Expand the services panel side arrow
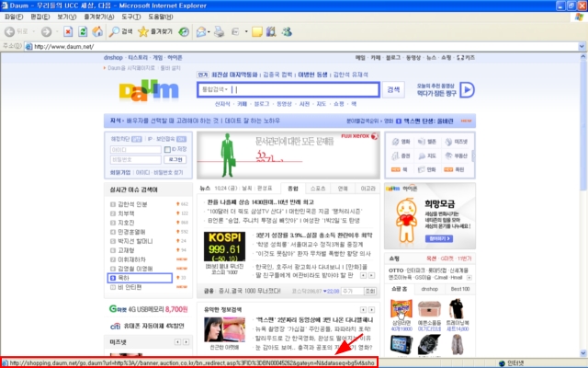The width and height of the screenshot is (588, 368). pos(473,155)
